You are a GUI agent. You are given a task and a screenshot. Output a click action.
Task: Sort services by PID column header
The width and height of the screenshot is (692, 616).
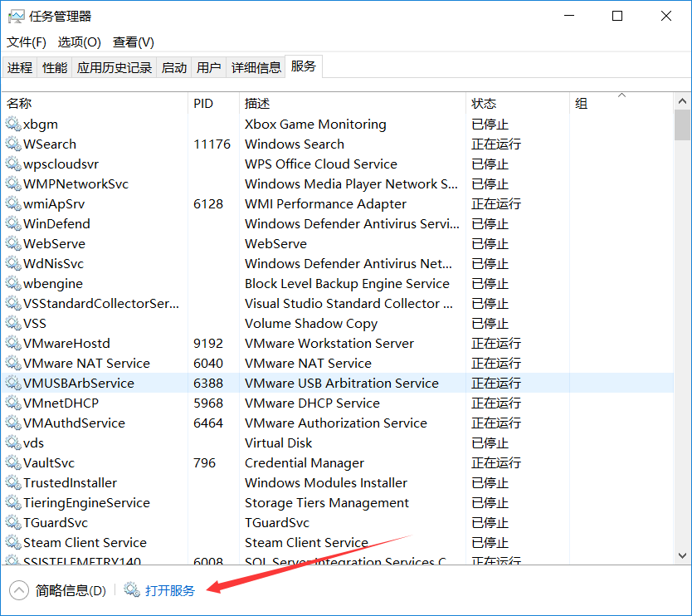(213, 104)
